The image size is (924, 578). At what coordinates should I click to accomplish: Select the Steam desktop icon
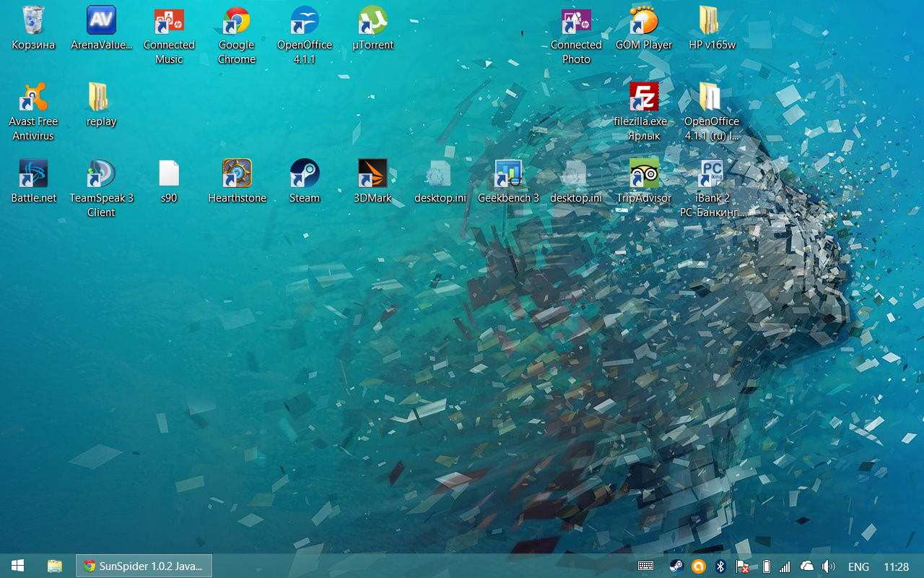click(x=305, y=174)
